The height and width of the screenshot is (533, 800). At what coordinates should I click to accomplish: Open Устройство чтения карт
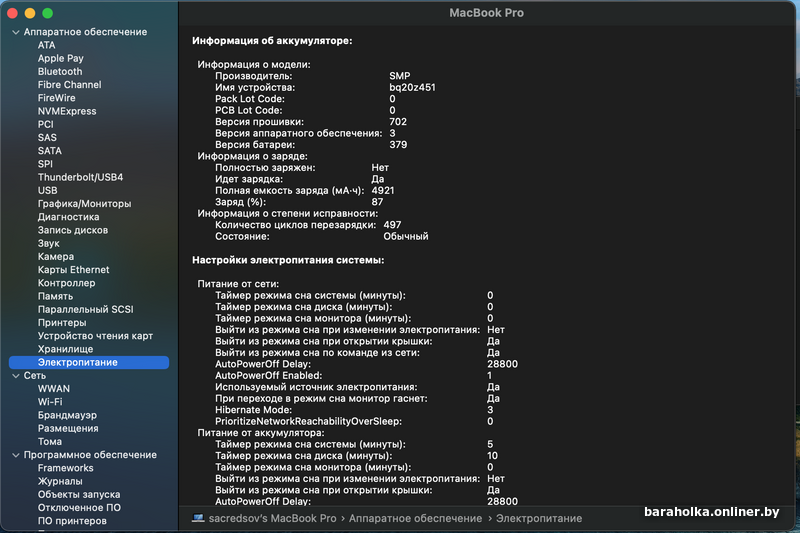(x=95, y=336)
